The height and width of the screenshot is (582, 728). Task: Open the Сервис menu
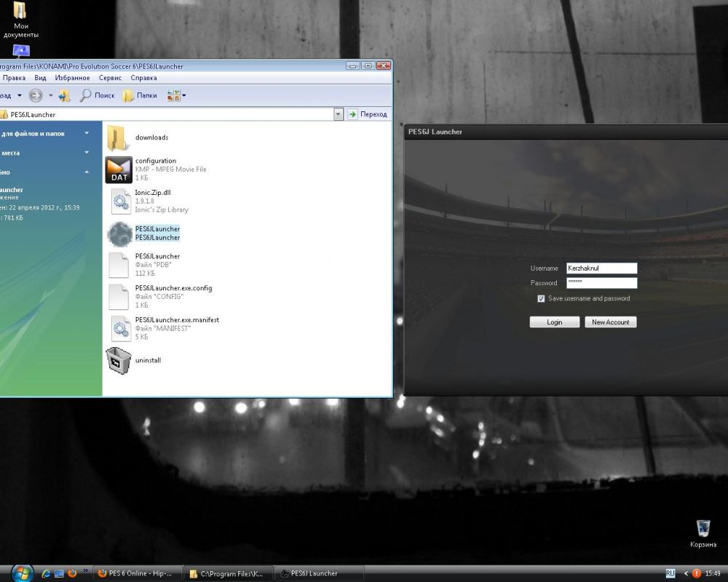110,78
